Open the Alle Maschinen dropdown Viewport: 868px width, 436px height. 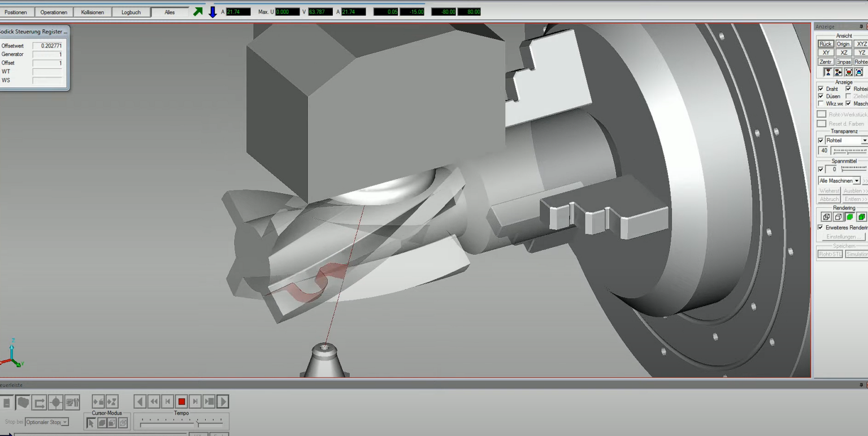coord(857,181)
